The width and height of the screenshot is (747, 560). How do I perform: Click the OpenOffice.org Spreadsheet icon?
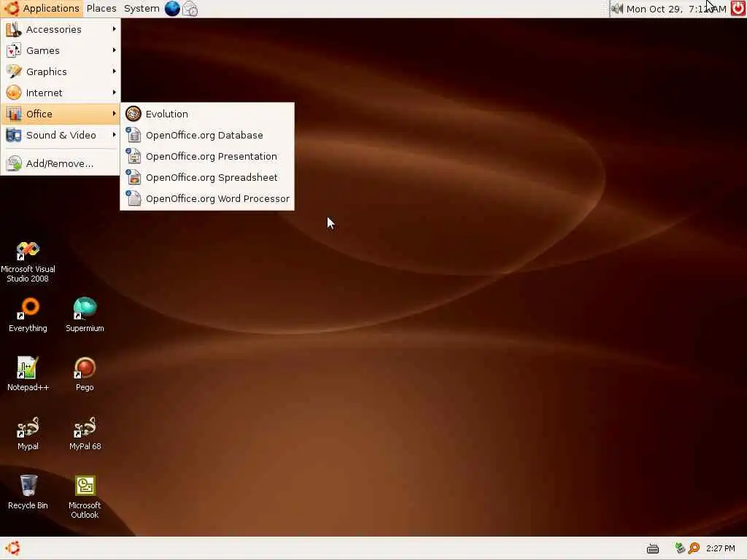[133, 177]
